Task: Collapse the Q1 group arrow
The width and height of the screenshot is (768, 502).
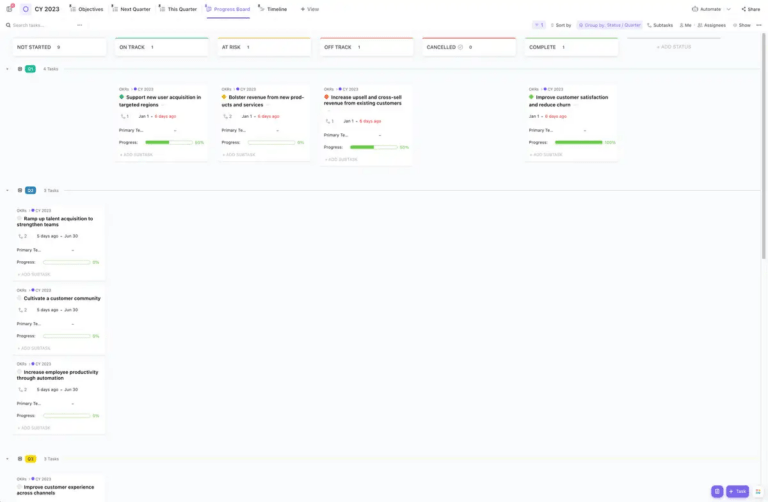Action: click(x=7, y=69)
